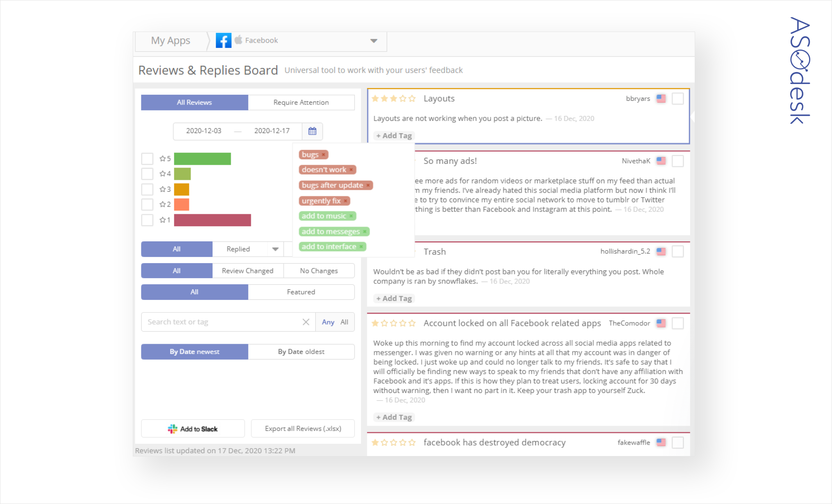Open the app selector dropdown arrow
This screenshot has width=832, height=504.
[373, 41]
